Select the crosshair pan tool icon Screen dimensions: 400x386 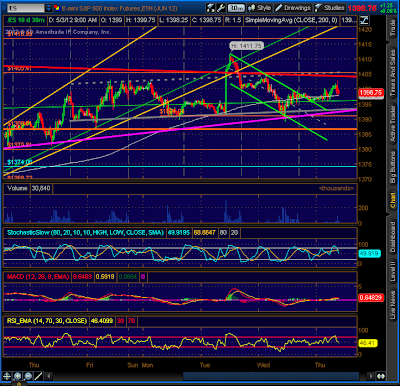[x=7, y=376]
